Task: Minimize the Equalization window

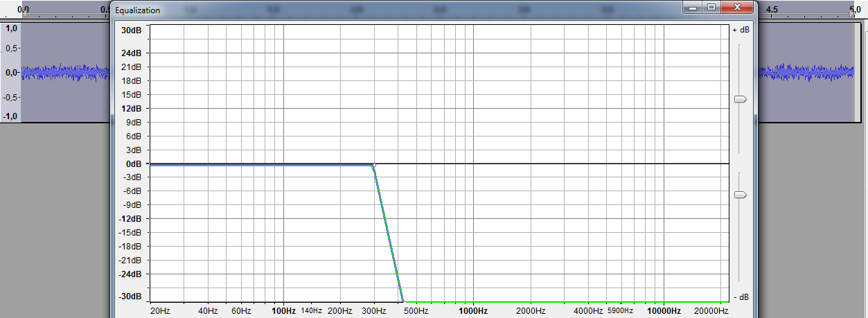Action: click(x=693, y=7)
